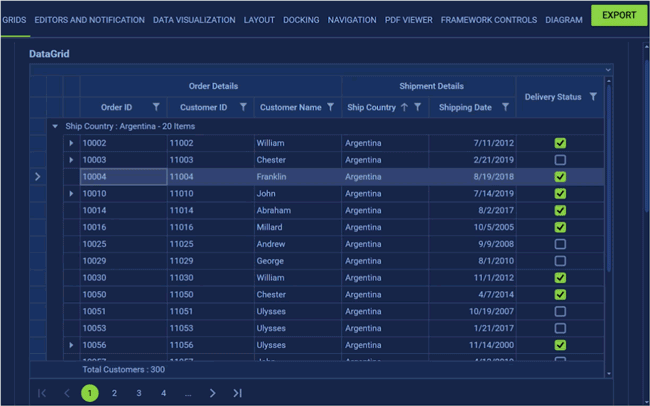The width and height of the screenshot is (650, 406).
Task: Open the Ship Country column filter
Action: pyautogui.click(x=418, y=107)
